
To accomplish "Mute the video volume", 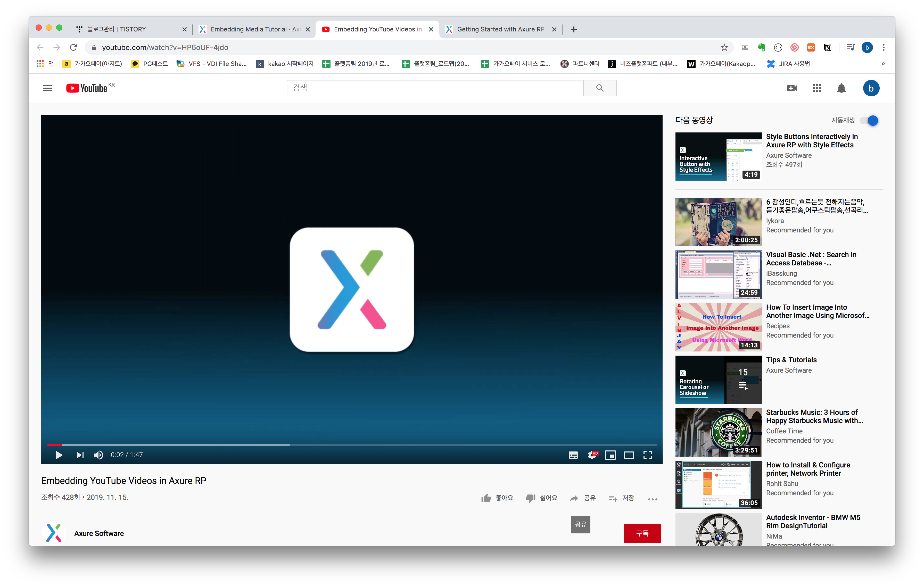I will tap(98, 455).
